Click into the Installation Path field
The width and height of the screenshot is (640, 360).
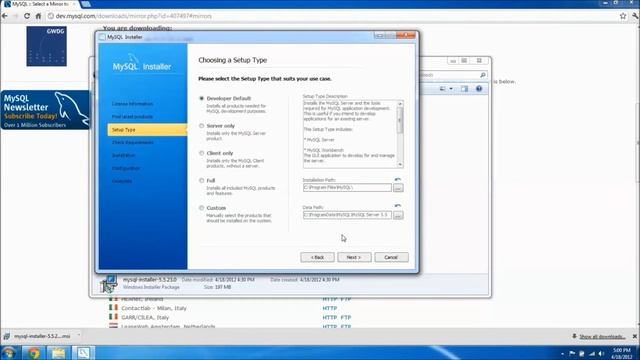point(347,187)
